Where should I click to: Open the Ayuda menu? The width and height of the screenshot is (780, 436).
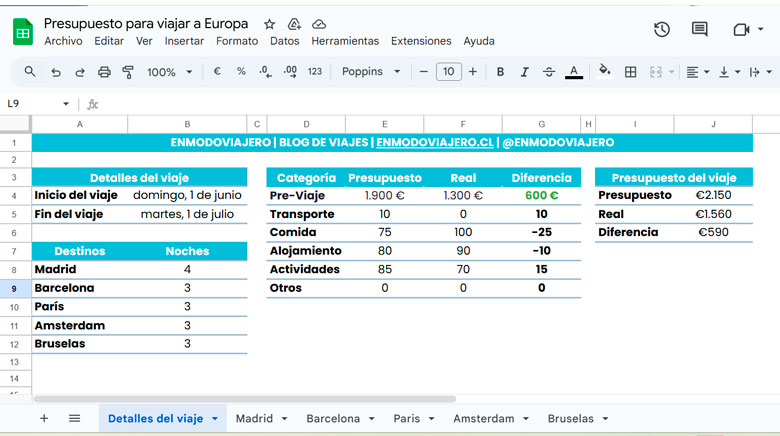click(479, 41)
